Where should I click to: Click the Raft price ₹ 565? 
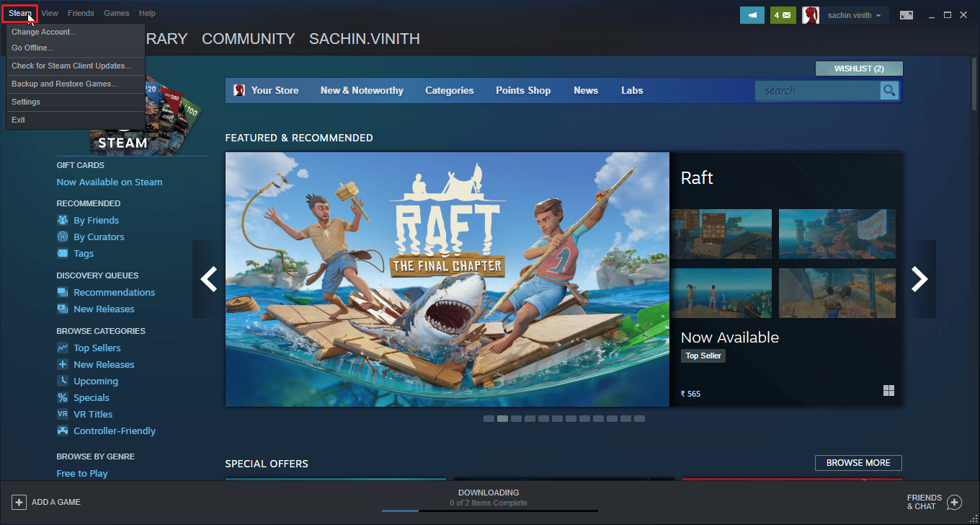tap(690, 394)
